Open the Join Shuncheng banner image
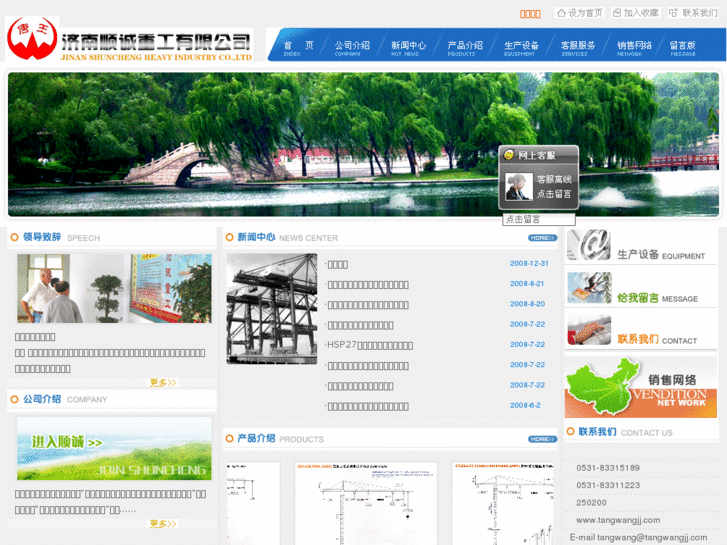 point(114,448)
